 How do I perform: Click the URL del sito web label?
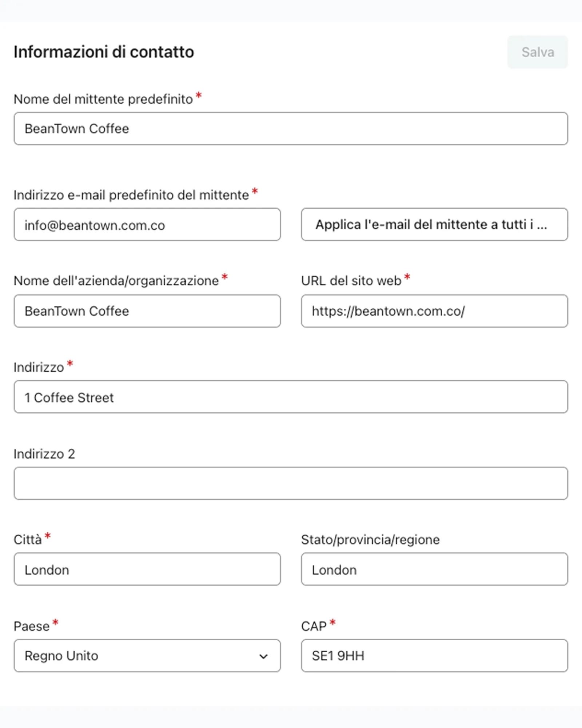(351, 281)
